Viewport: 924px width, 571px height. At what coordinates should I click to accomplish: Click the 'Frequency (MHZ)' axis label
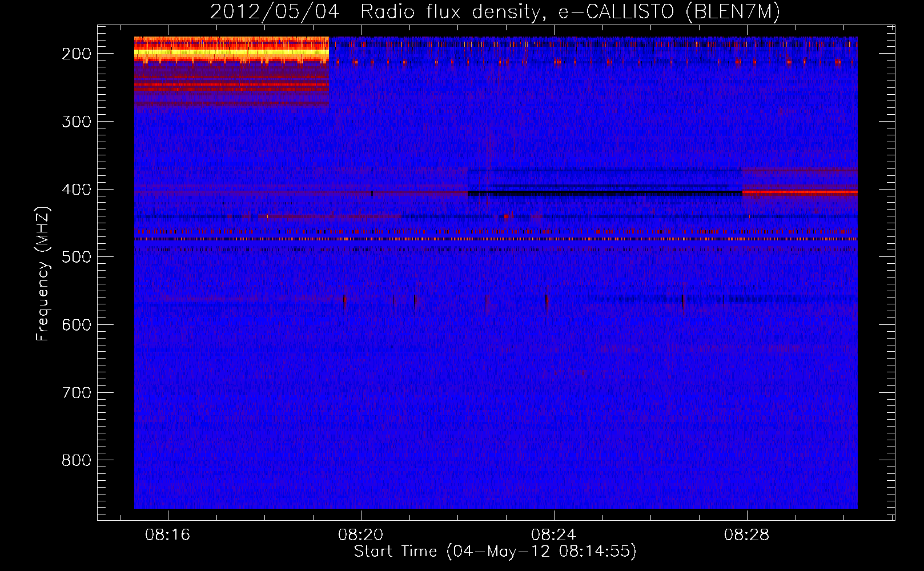tap(43, 274)
